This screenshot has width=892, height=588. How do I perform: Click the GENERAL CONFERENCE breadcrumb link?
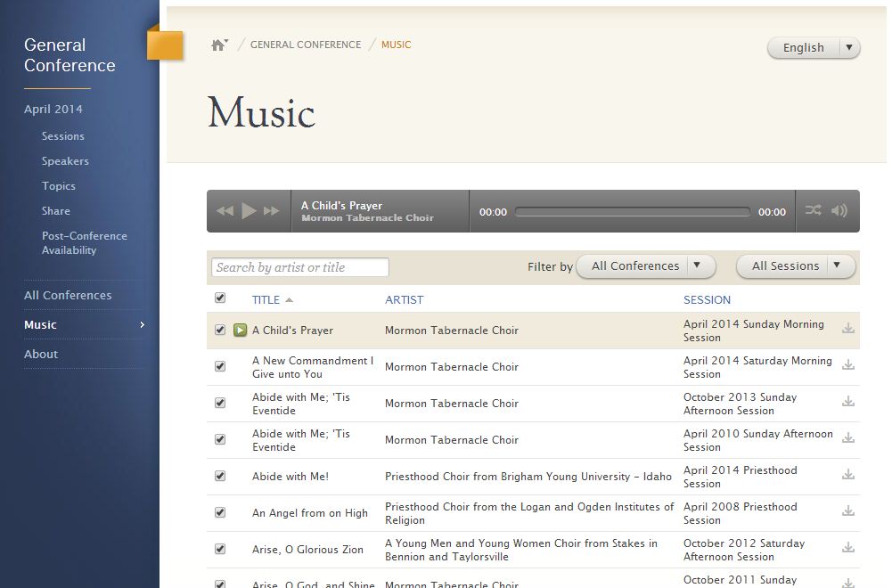307,44
